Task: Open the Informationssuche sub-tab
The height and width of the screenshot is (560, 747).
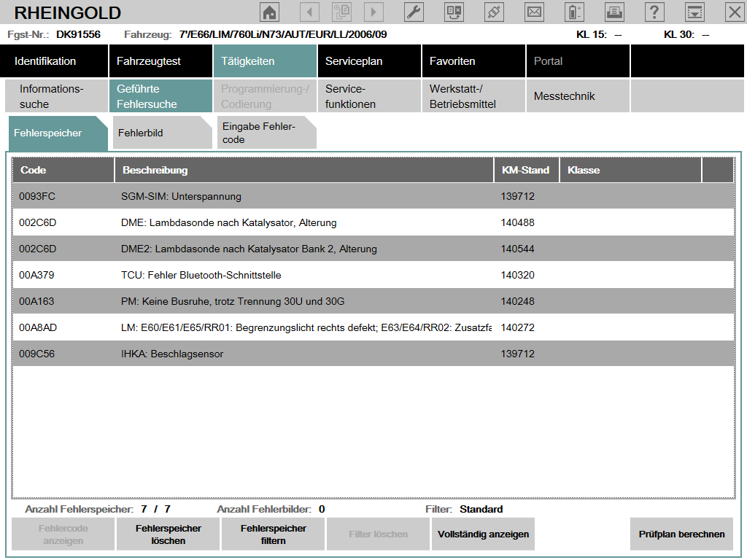Action: coord(56,96)
